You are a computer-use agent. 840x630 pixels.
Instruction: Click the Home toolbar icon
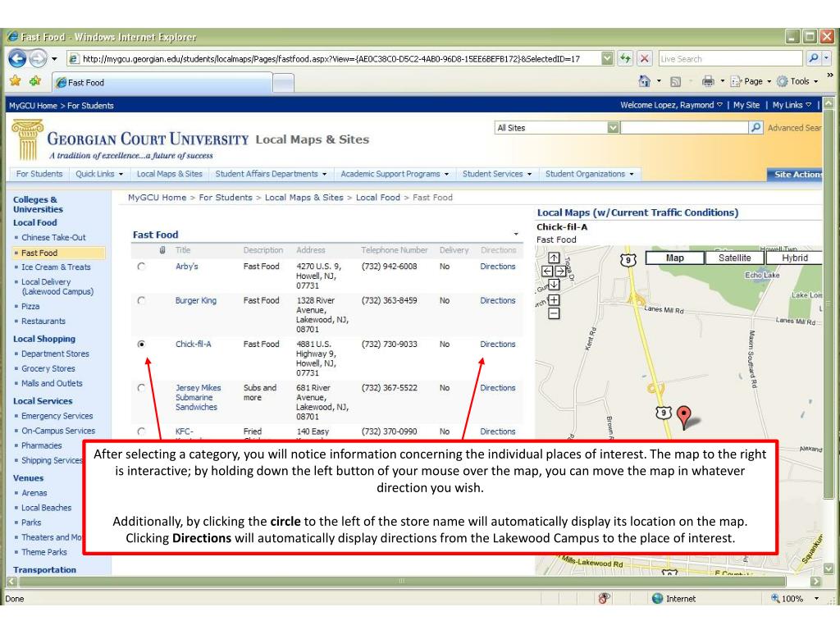coord(645,81)
